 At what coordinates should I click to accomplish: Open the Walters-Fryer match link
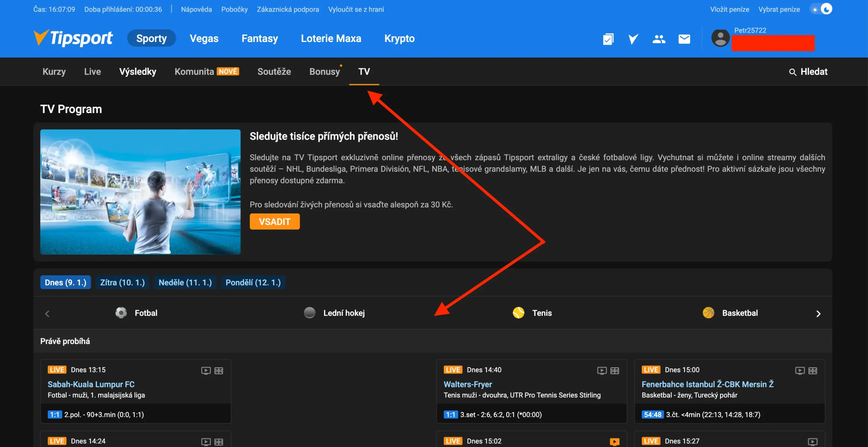tap(468, 384)
